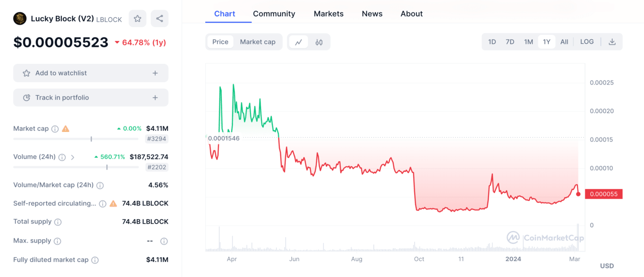Expand Add to watlist plus sign
Viewport: 644px width, 277px height.
coord(155,73)
